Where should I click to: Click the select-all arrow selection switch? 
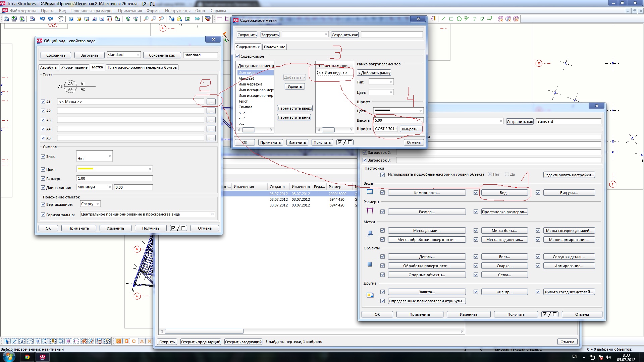point(6,341)
